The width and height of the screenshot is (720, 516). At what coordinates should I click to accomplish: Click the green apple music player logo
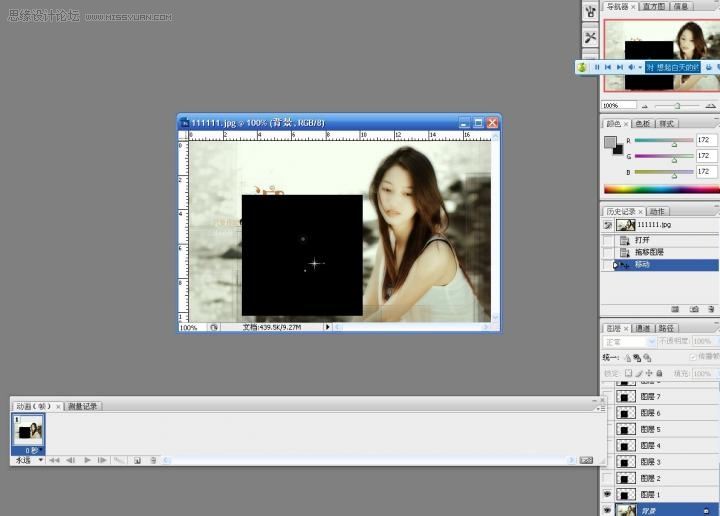coord(582,67)
